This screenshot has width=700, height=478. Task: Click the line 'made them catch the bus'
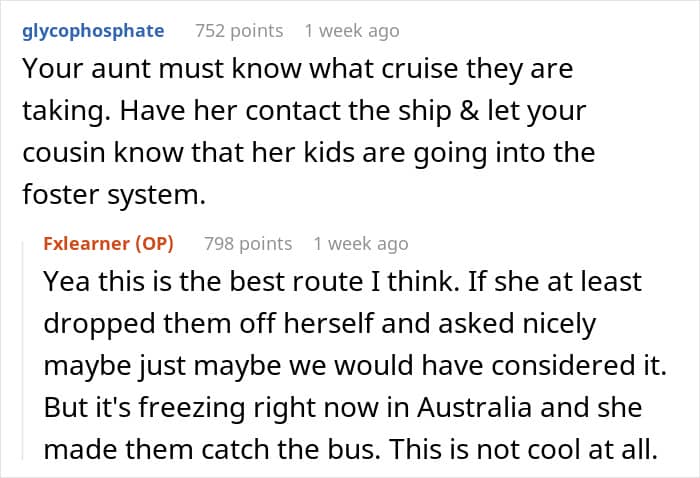pos(351,449)
